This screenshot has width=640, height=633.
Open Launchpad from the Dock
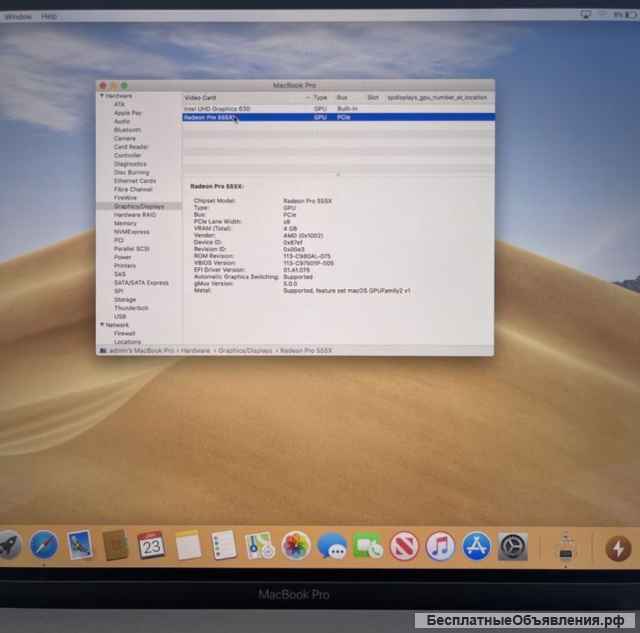click(x=9, y=546)
